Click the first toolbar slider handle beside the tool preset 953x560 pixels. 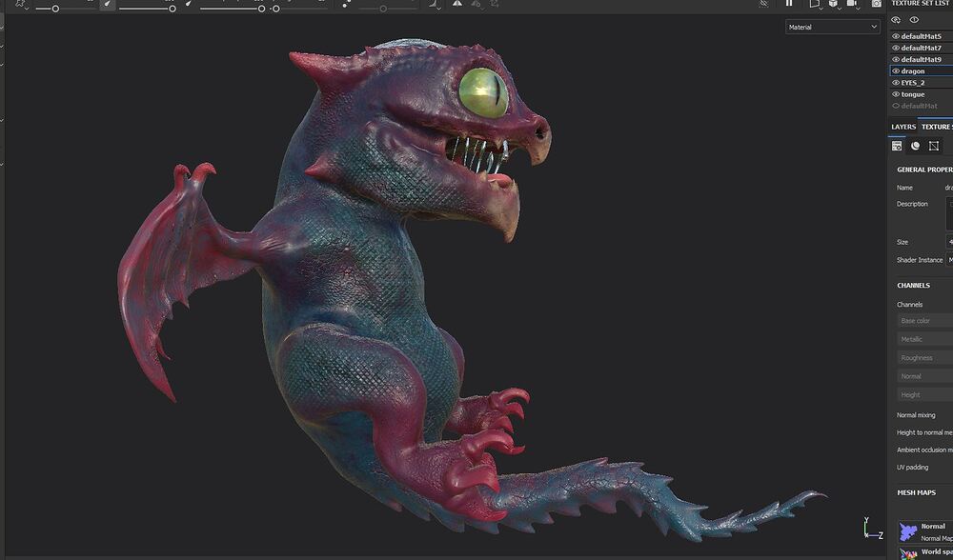[x=55, y=9]
